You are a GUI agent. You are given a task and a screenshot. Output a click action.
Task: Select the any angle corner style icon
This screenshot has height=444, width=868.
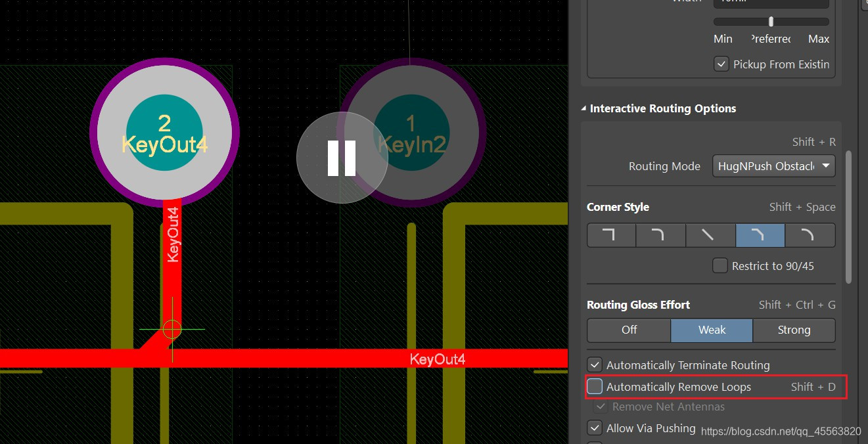tap(710, 235)
